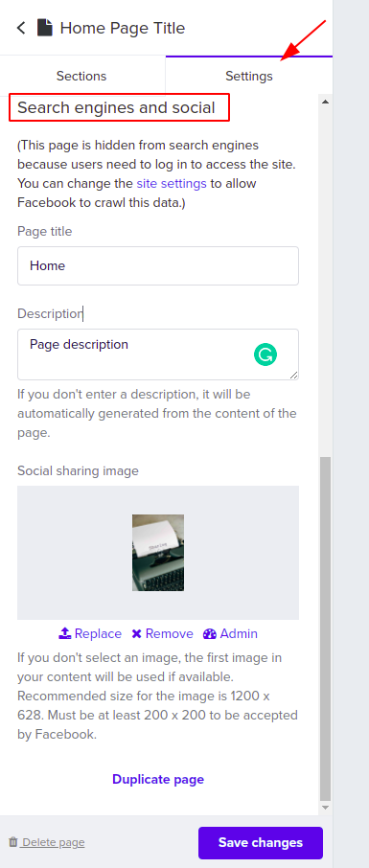Switch to the Sections tab
The image size is (369, 868).
pyautogui.click(x=82, y=76)
